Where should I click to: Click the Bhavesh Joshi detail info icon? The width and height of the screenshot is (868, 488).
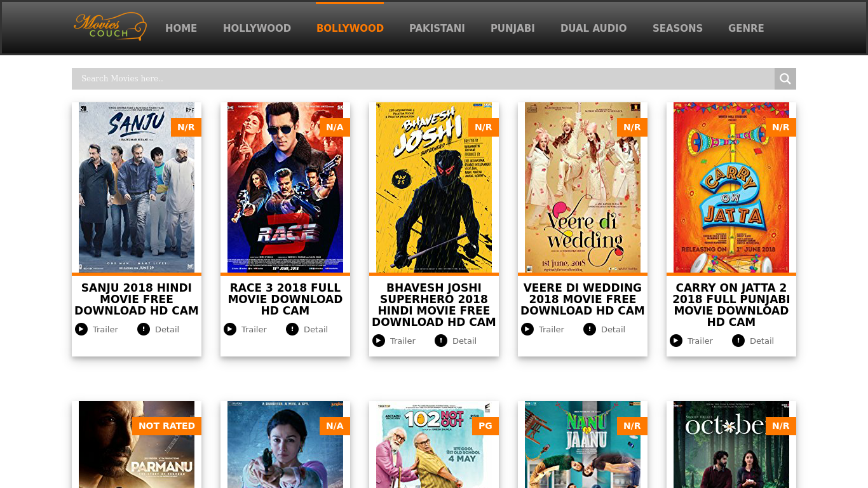click(x=441, y=341)
